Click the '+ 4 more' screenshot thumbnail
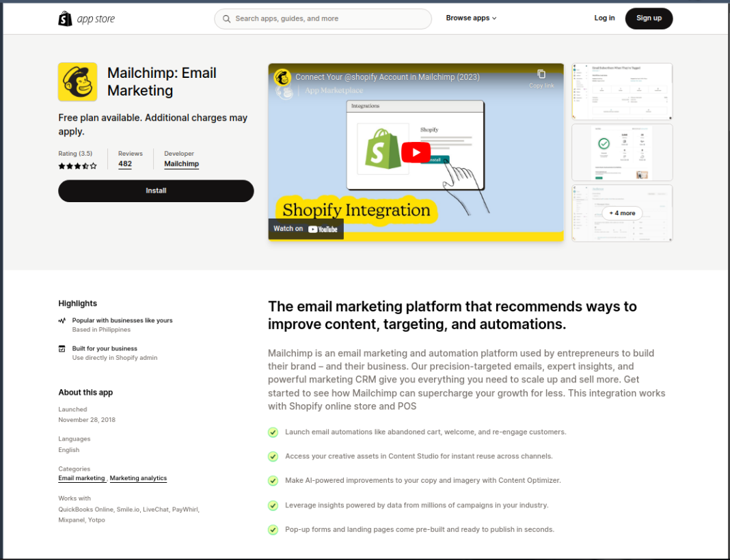This screenshot has height=560, width=730. (621, 212)
